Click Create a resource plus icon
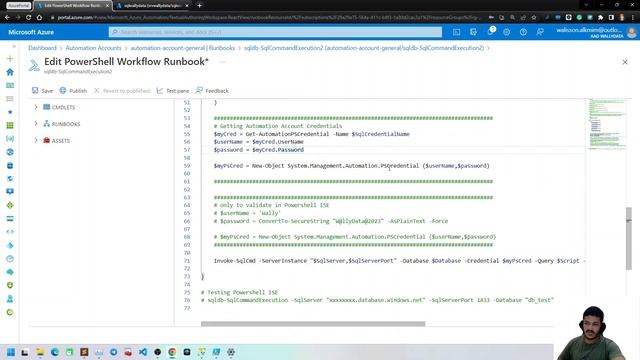 [10, 59]
